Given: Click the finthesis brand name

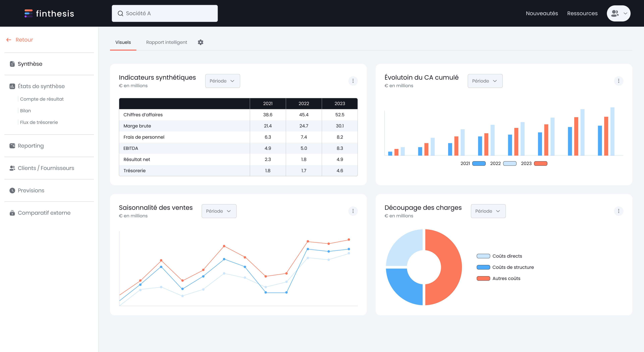Looking at the screenshot, I should [x=55, y=14].
